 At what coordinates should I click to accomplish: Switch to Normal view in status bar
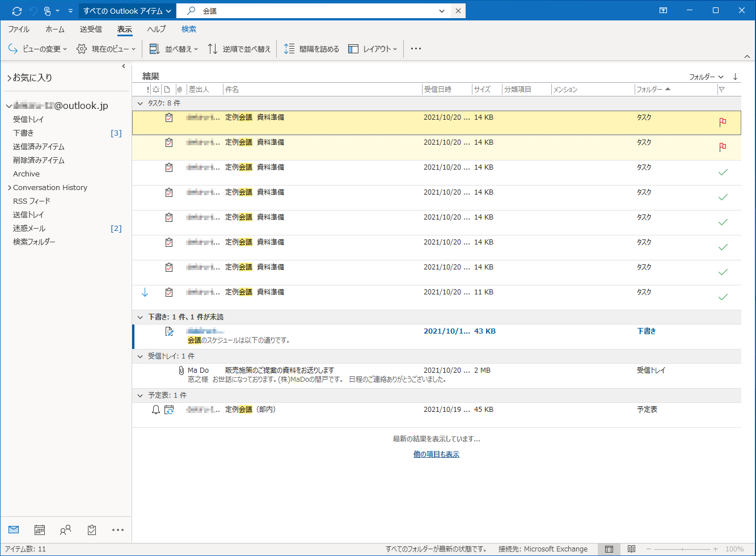pos(609,549)
